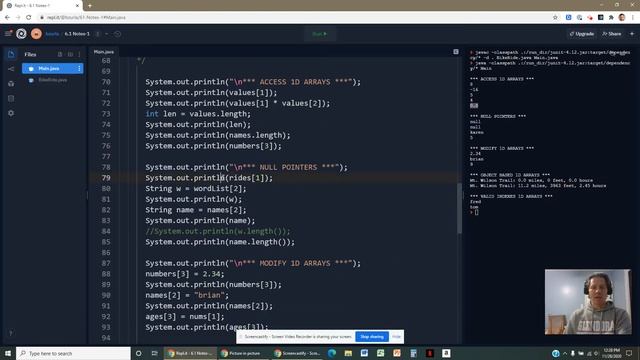Click the Share button
The width and height of the screenshot is (640, 360).
coord(612,34)
